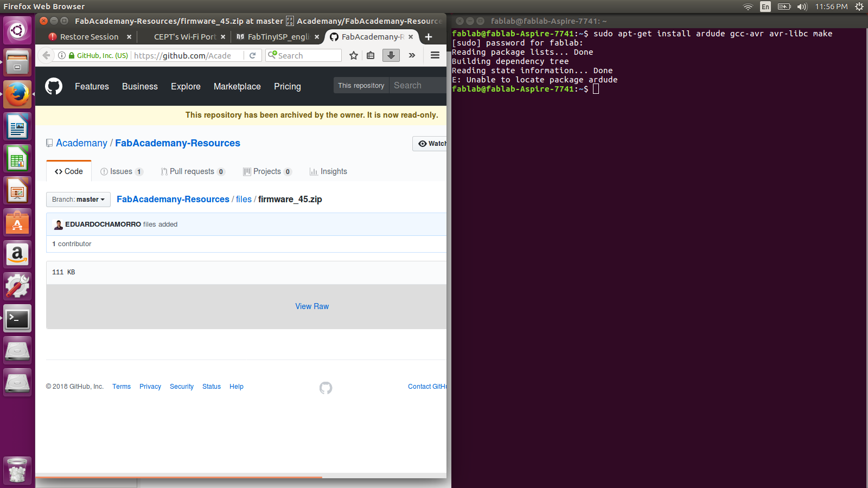
Task: Click the 11:56 PM clock in top panel
Action: (831, 7)
